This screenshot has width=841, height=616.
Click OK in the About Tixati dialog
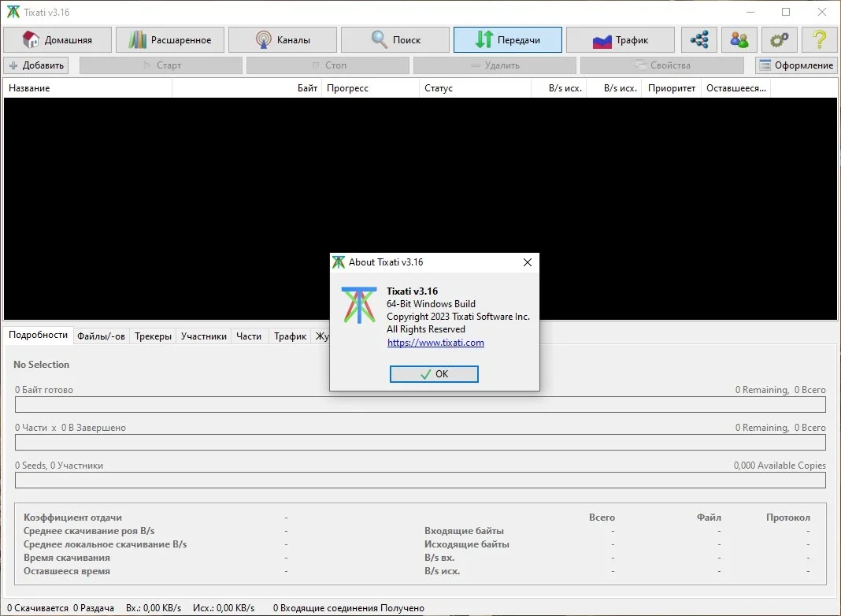pyautogui.click(x=434, y=374)
